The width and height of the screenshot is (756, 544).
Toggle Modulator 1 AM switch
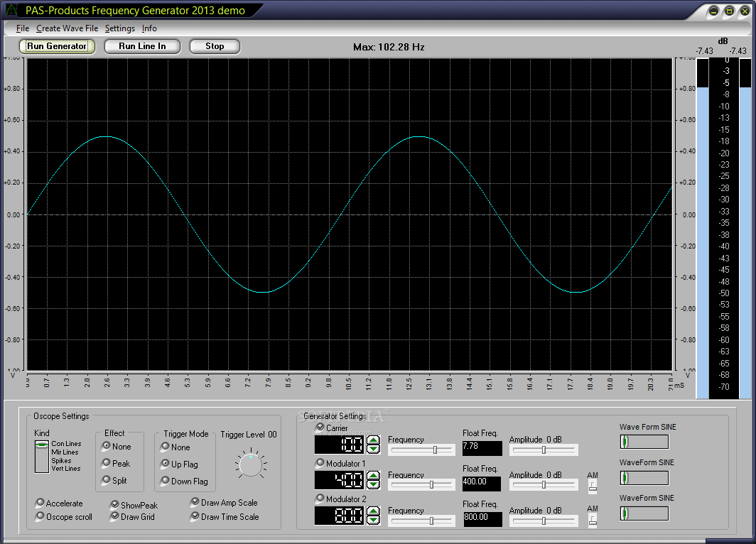(x=593, y=486)
